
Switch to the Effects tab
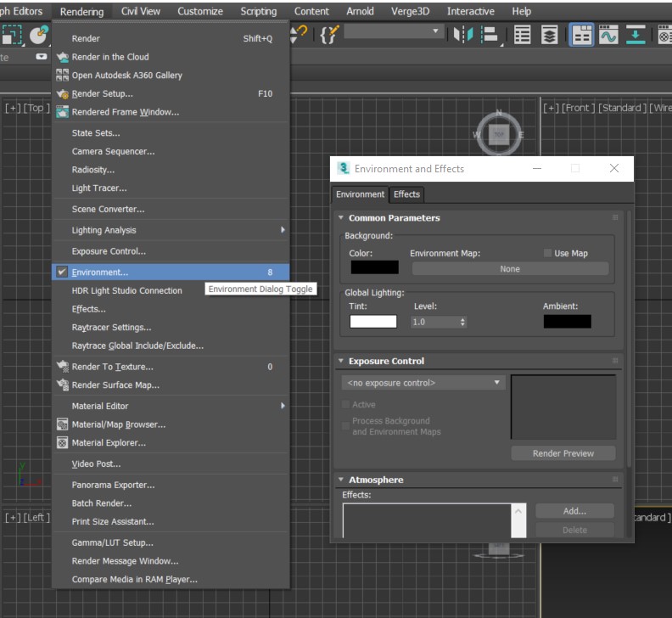[406, 194]
